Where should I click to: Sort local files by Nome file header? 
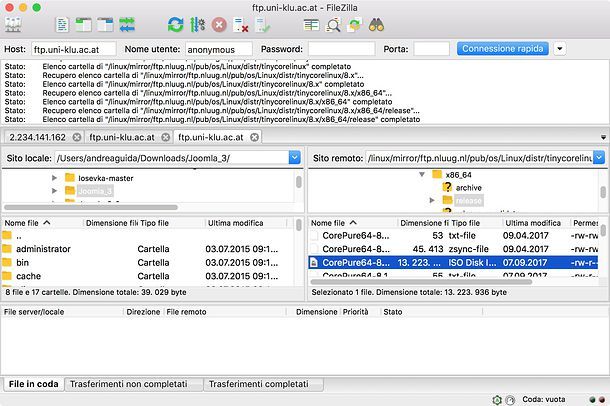[x=42, y=223]
